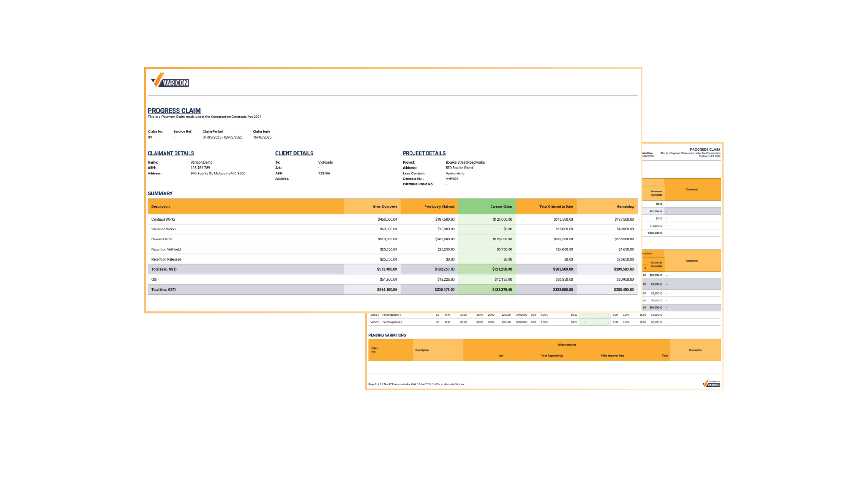Click the small Varicon logo in page 2 footer
The image size is (868, 488).
[711, 384]
